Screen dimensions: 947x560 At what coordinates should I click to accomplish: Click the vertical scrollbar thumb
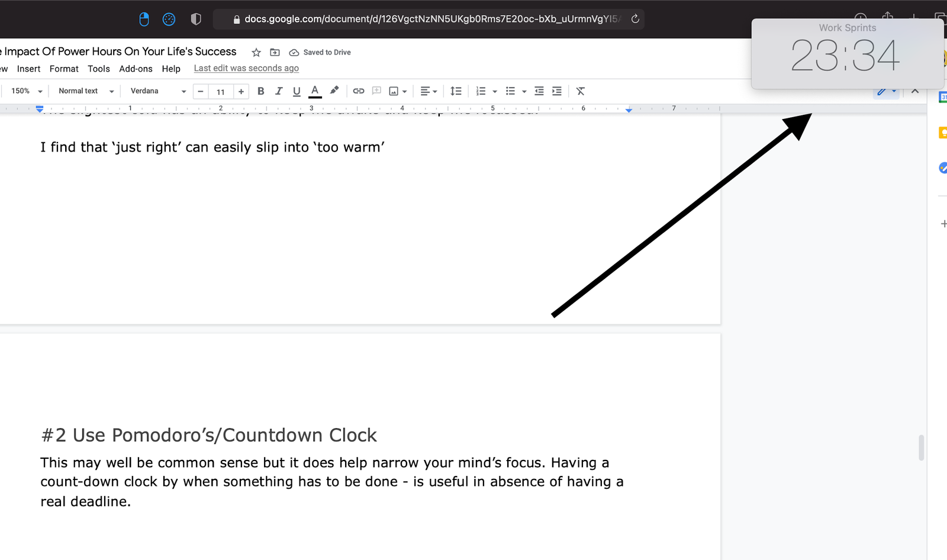(x=921, y=448)
